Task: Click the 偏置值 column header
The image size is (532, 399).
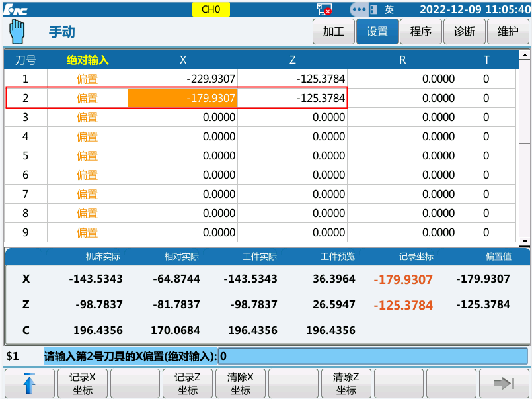Action: (498, 256)
